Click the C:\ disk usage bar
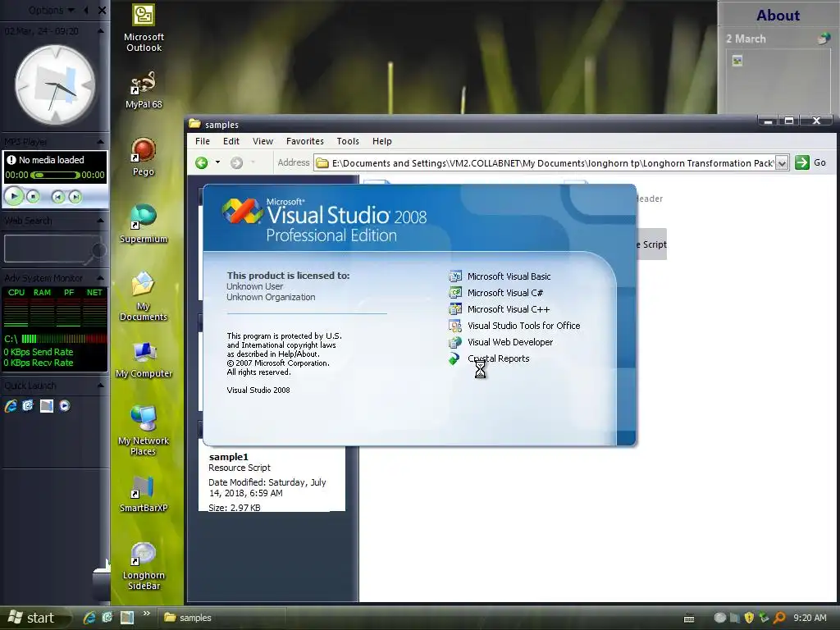840x630 pixels. [x=64, y=339]
